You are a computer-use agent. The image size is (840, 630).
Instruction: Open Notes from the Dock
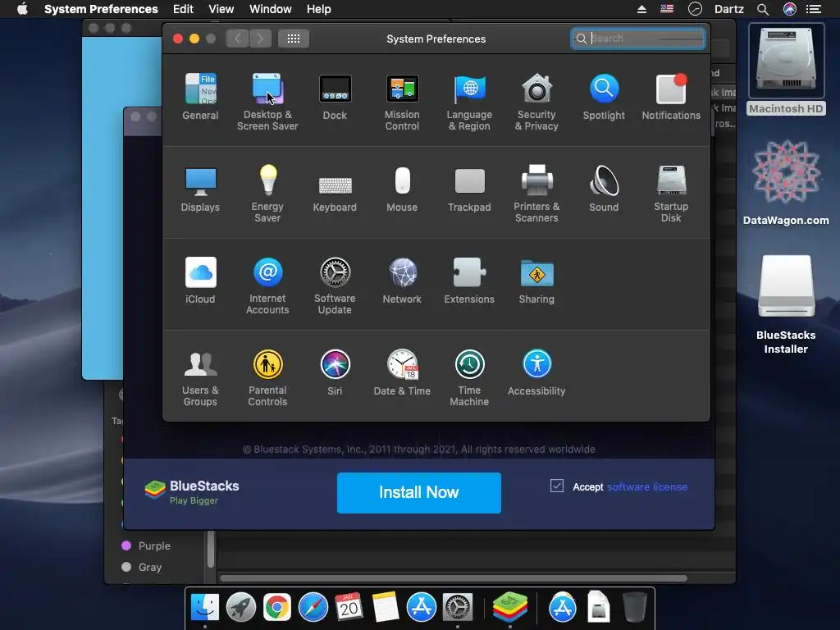[x=386, y=608]
